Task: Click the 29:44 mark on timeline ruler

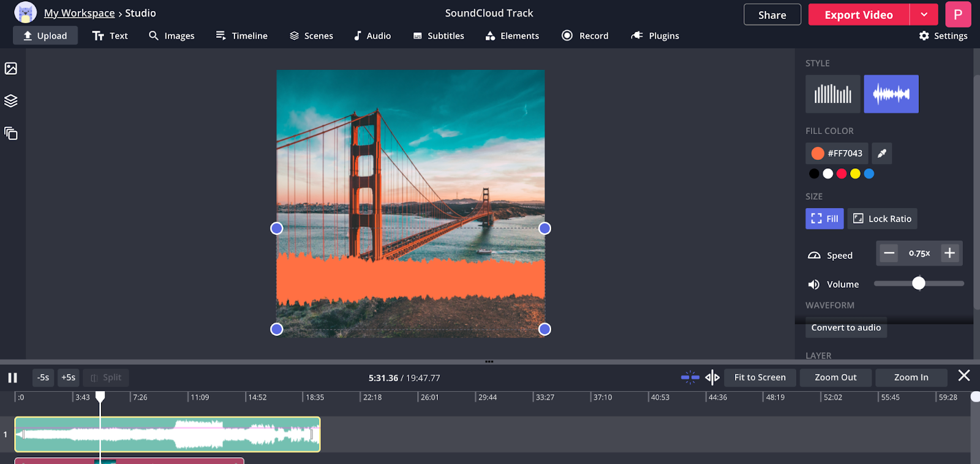Action: click(488, 397)
